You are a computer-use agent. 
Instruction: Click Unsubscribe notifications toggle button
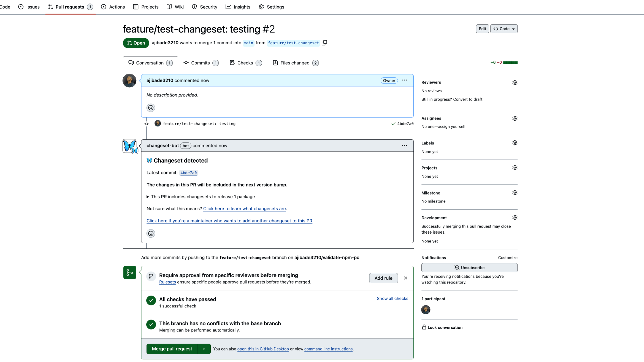(469, 267)
